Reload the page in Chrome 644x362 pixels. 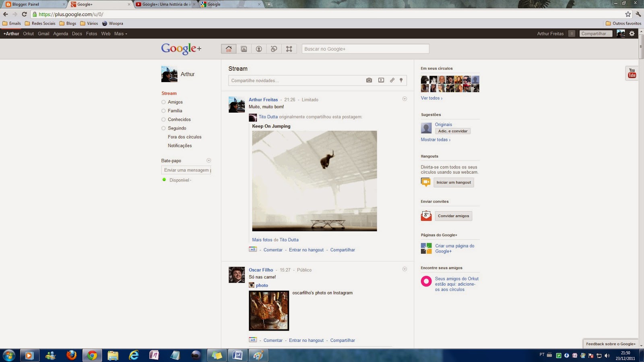(24, 14)
